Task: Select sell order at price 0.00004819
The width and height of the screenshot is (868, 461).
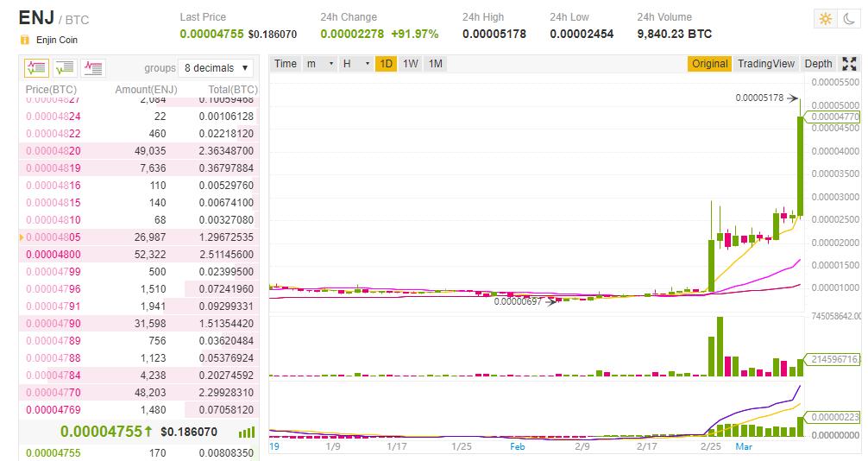Action: 139,167
